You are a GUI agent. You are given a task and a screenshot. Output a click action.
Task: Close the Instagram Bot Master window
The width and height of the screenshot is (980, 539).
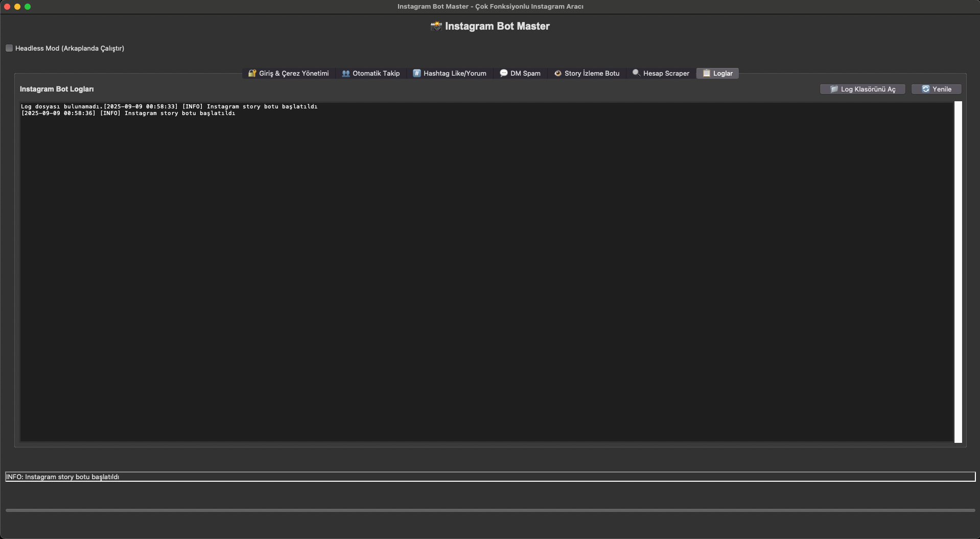tap(7, 7)
